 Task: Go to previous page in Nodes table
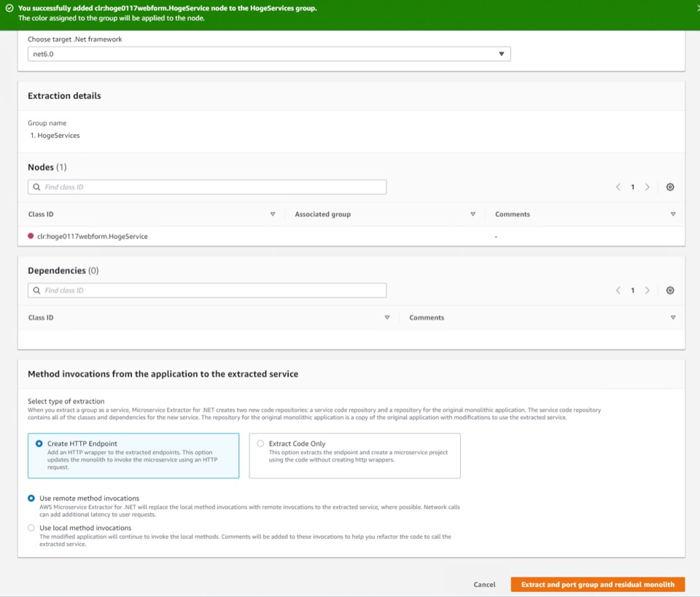[x=618, y=187]
